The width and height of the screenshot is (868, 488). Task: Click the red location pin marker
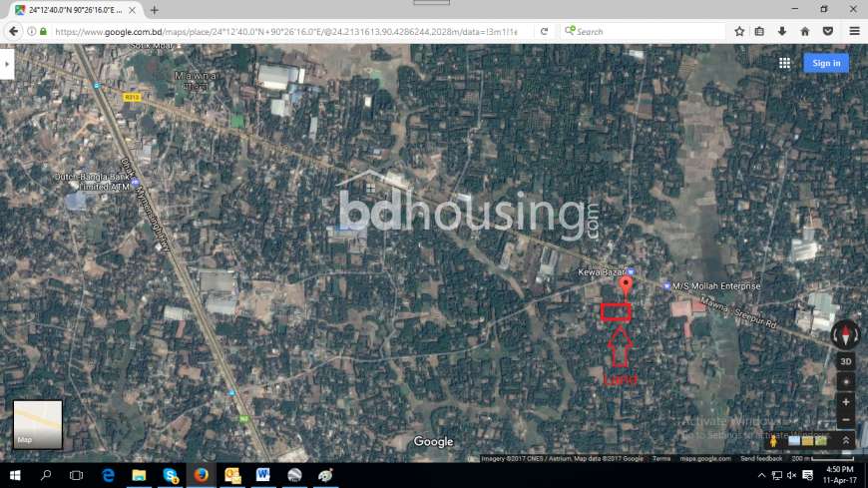626,286
